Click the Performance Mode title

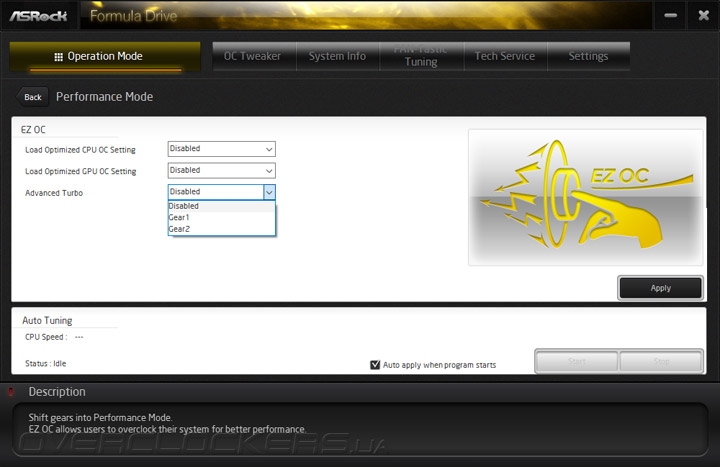tap(105, 96)
